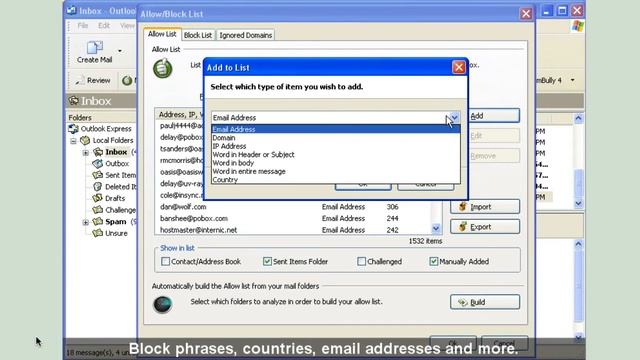Image resolution: width=640 pixels, height=360 pixels.
Task: Click the Unsure folder icon
Action: (x=98, y=233)
